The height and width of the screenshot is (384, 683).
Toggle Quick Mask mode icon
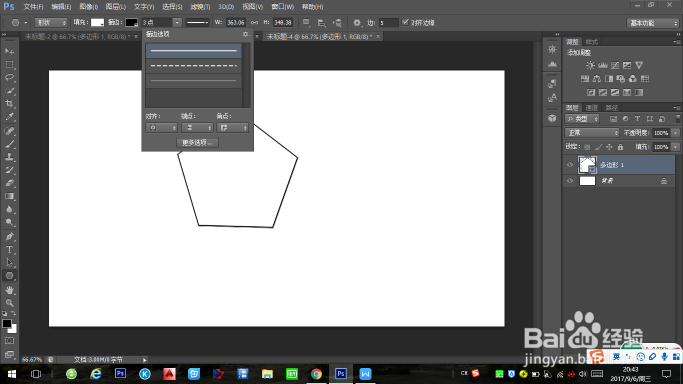[9, 341]
